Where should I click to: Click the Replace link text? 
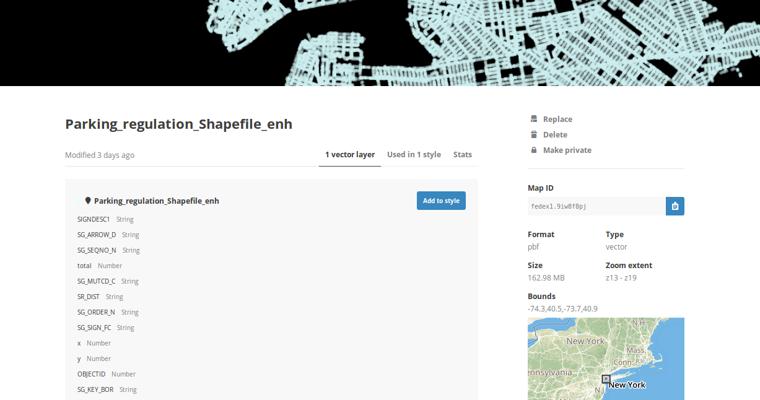pyautogui.click(x=557, y=119)
